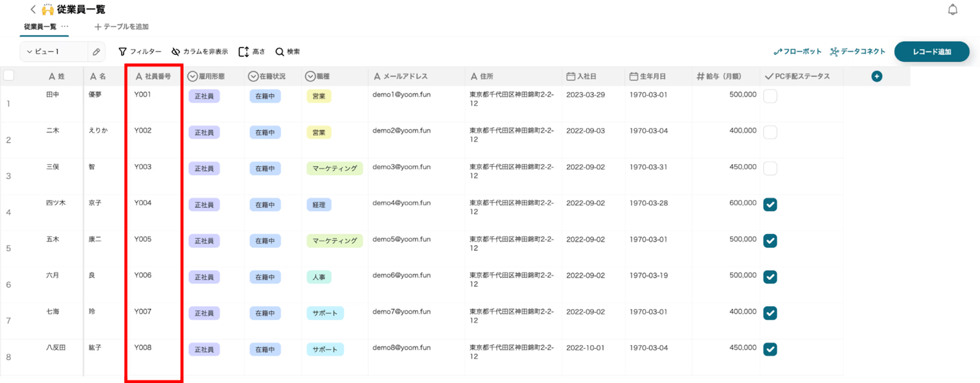Click birth date 1970-03-31

(x=649, y=167)
